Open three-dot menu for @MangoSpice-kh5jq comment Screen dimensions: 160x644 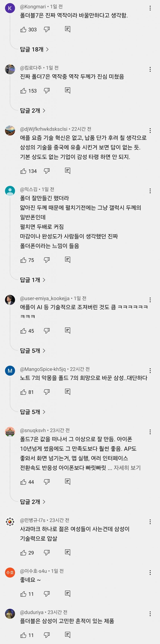[150, 371]
